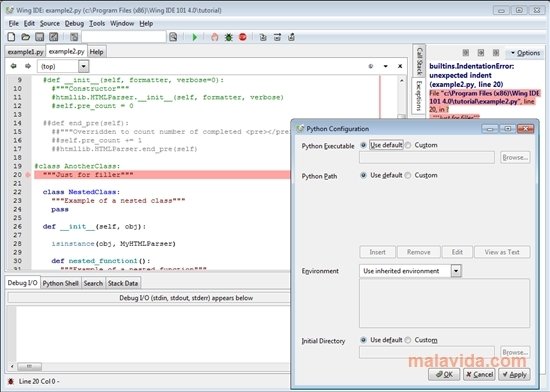
Task: Switch to the Stack Data tab
Action: tap(123, 283)
